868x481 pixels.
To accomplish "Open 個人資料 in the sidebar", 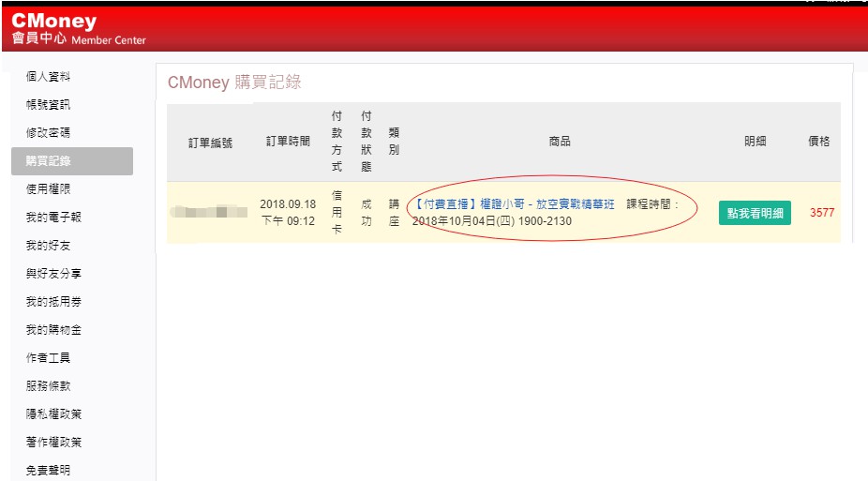I will (48, 76).
